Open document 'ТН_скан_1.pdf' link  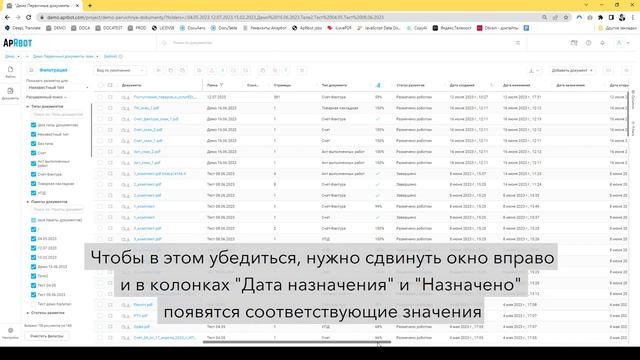tap(147, 108)
